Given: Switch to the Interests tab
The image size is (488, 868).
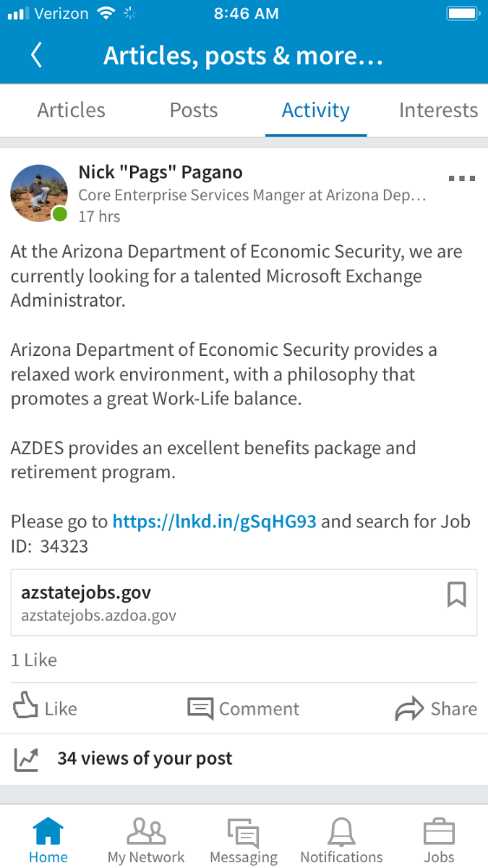Looking at the screenshot, I should click(x=438, y=111).
